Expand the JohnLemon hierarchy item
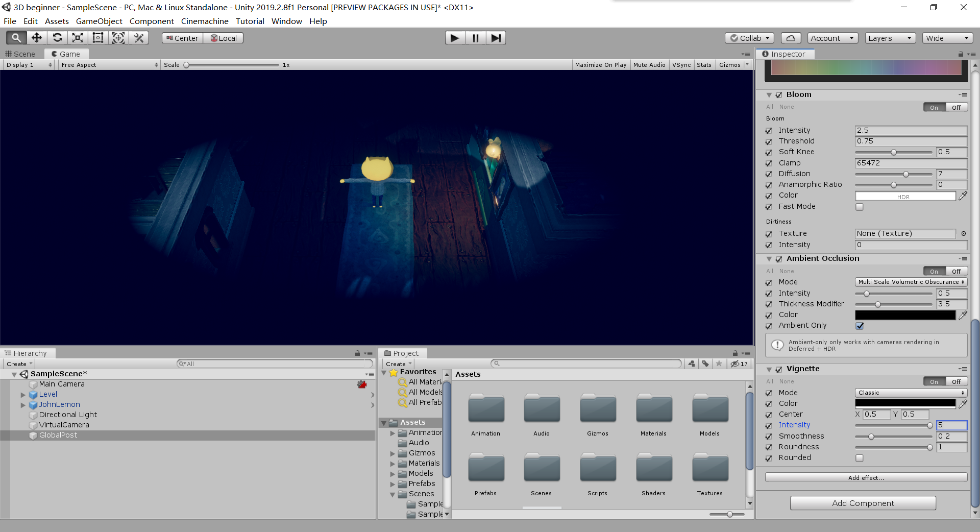The image size is (980, 532). pos(23,405)
